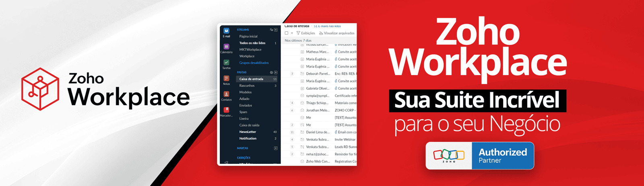Open Venkata Subra... Leads RD Summ email
This screenshot has width=644, height=186.
[319, 147]
